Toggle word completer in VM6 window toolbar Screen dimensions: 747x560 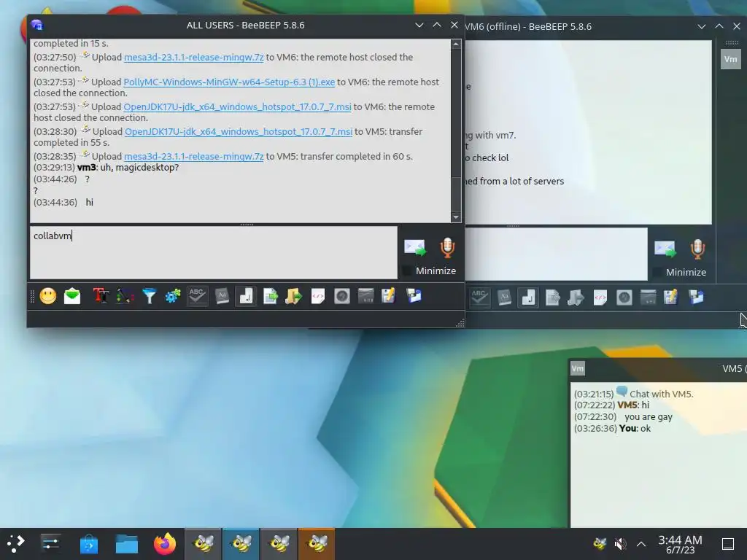[505, 297]
